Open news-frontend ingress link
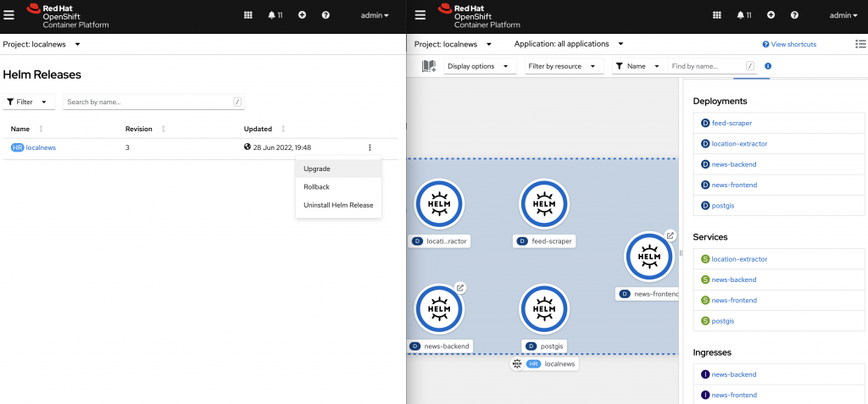The width and height of the screenshot is (868, 404). [x=735, y=395]
